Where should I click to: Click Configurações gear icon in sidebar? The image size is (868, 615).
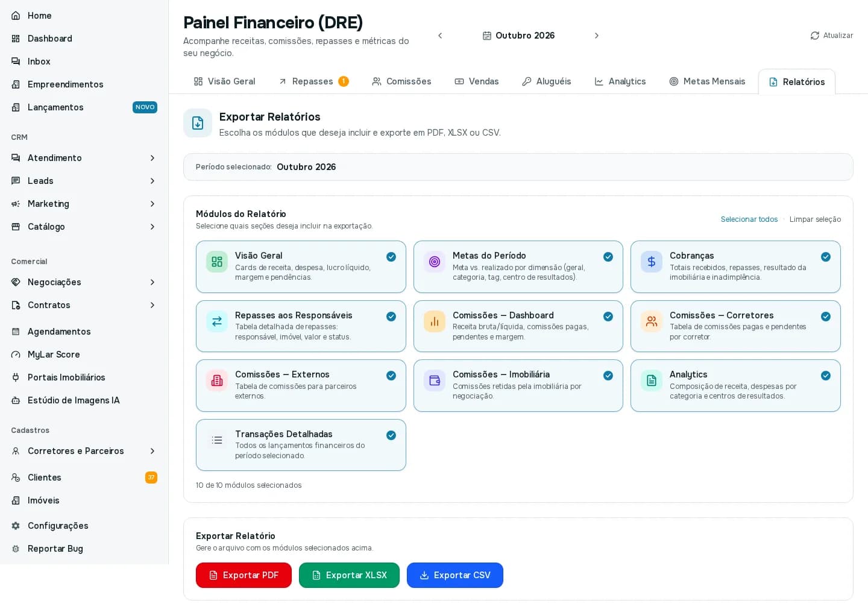pos(16,526)
